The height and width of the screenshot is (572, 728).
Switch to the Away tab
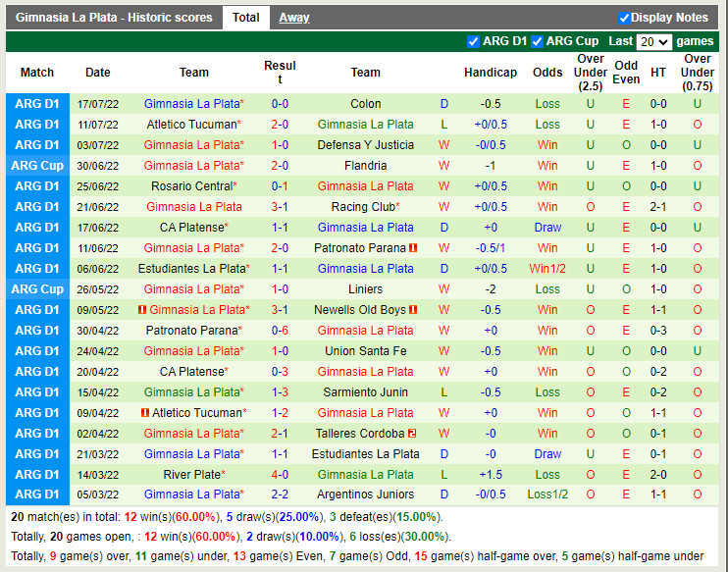[293, 18]
